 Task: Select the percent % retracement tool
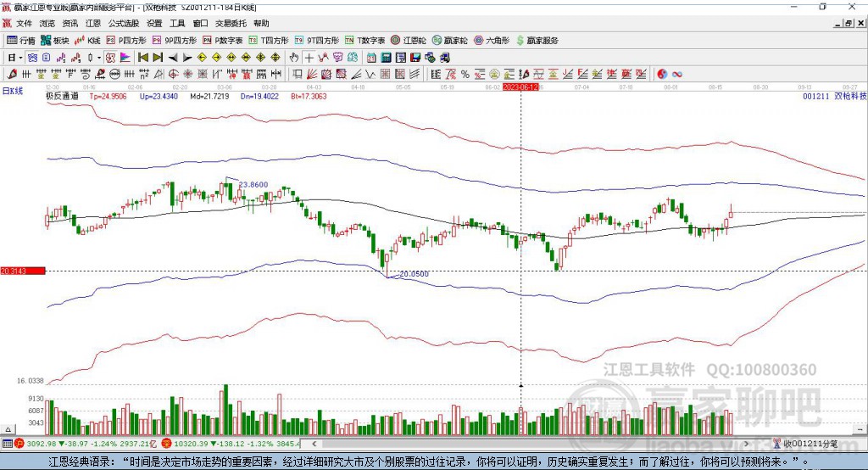[x=465, y=74]
